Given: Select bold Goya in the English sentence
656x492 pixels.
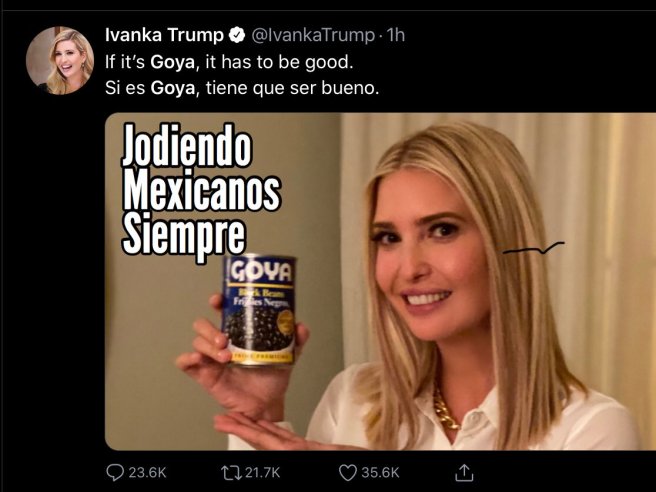Looking at the screenshot, I should click(x=173, y=62).
